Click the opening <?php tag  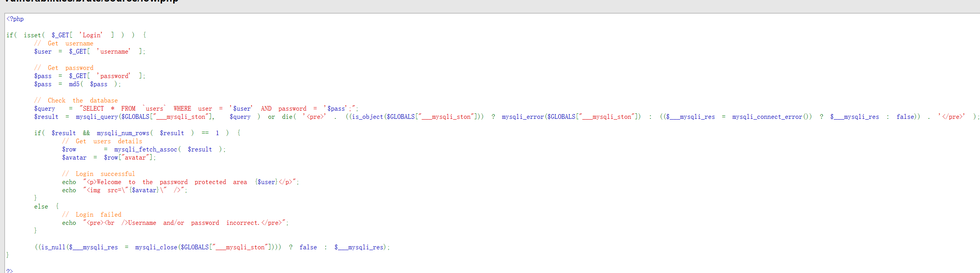pyautogui.click(x=15, y=19)
